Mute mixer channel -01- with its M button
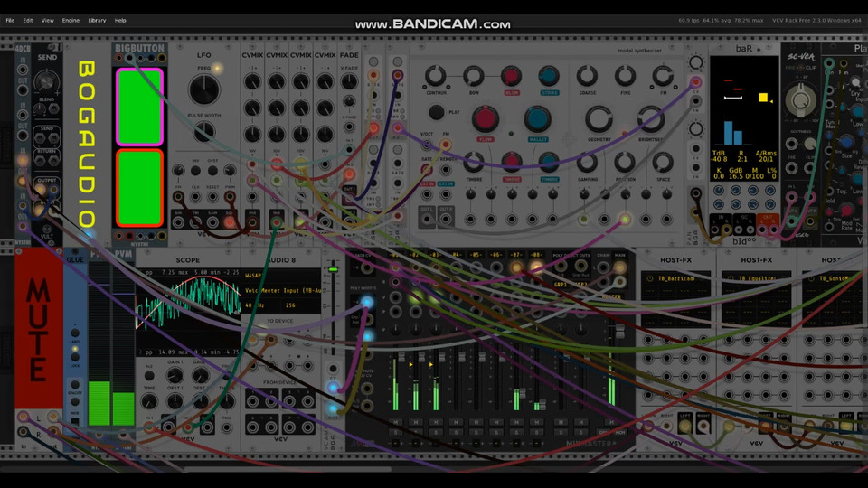This screenshot has height=488, width=868. (395, 422)
